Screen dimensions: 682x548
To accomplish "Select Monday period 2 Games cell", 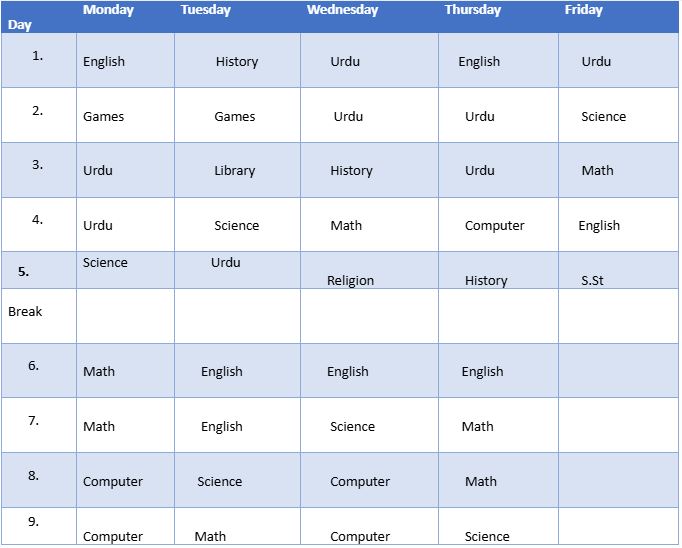I will 125,115.
